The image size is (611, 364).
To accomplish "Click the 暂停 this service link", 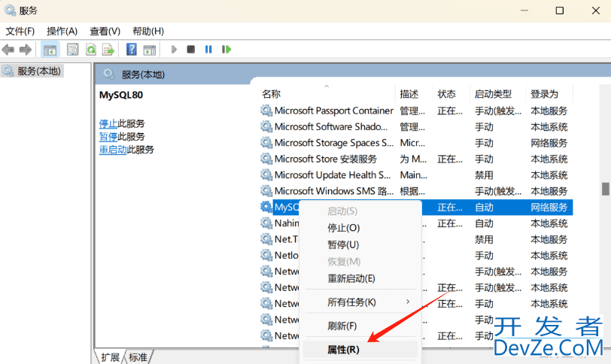I will coord(108,137).
